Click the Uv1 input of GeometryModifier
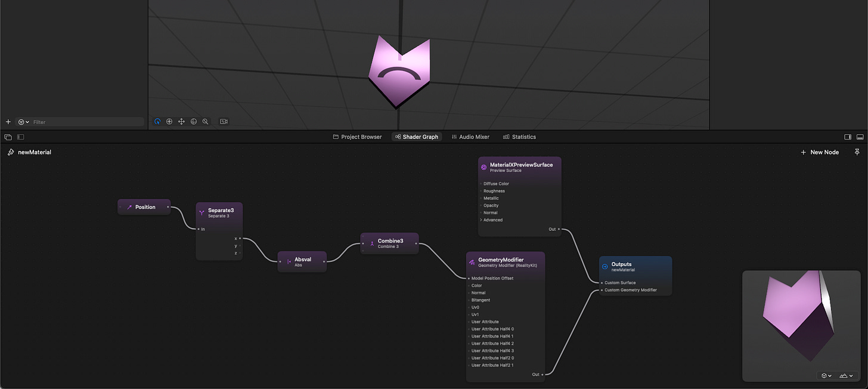 coord(475,314)
